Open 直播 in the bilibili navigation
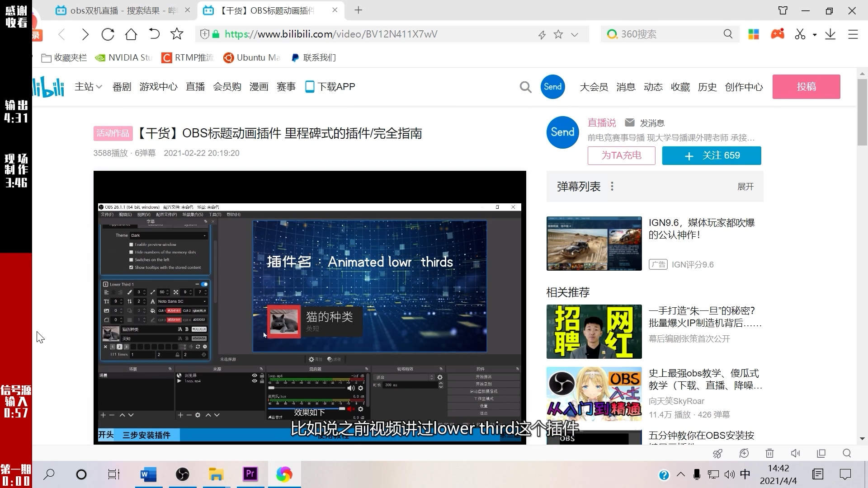868x488 pixels. pos(195,87)
